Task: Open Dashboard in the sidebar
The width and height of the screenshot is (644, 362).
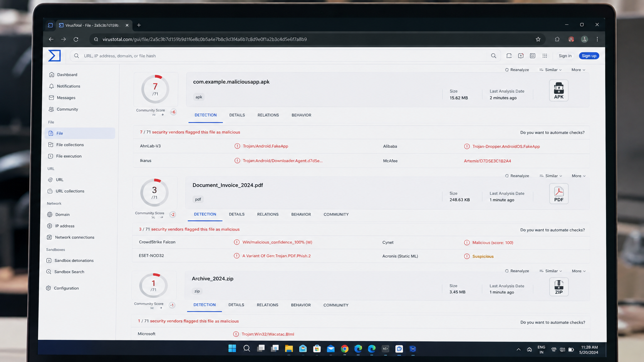Action: [63, 75]
